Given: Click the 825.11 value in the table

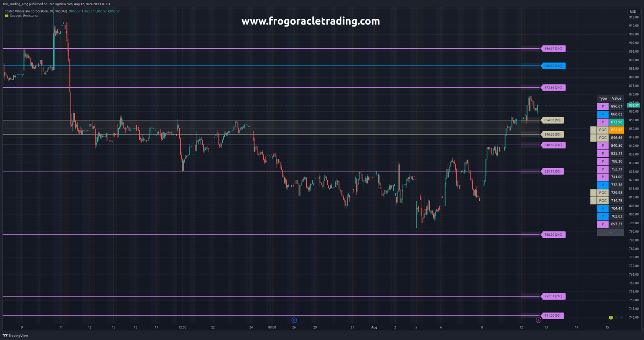Looking at the screenshot, I should tap(617, 154).
